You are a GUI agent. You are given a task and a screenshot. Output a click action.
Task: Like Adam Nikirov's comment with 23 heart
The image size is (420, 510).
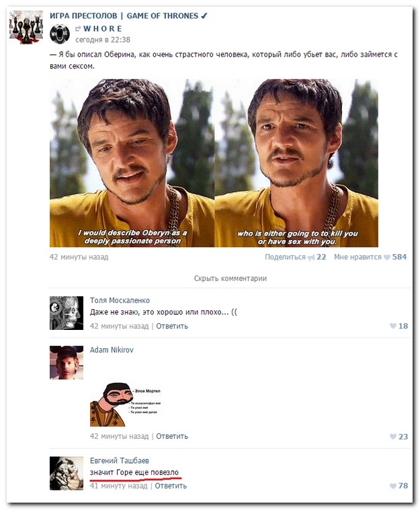393,437
